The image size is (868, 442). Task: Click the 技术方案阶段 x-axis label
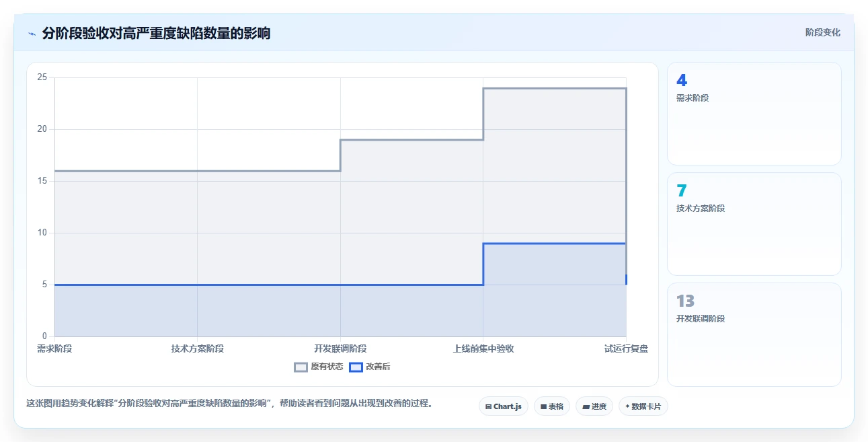click(x=198, y=348)
